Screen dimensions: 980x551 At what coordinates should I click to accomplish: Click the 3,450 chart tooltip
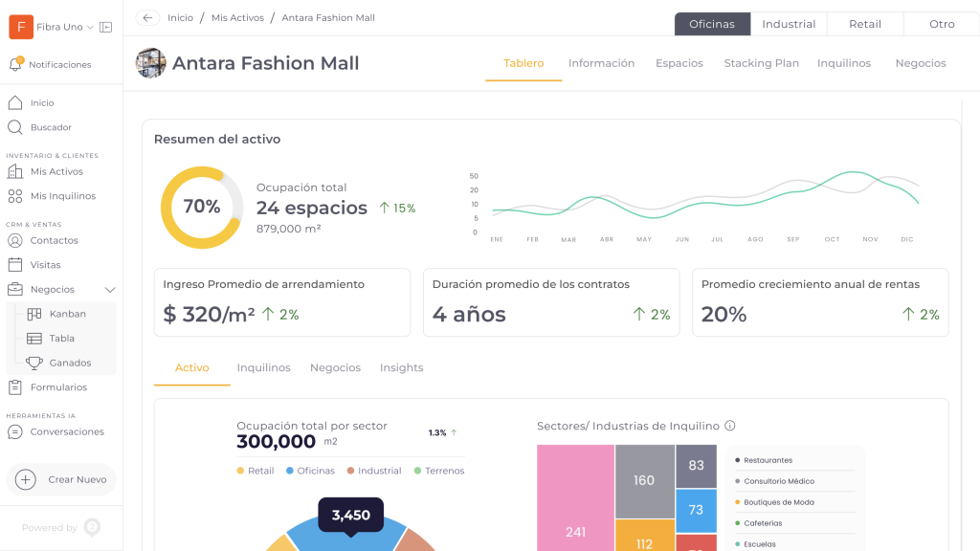click(350, 516)
